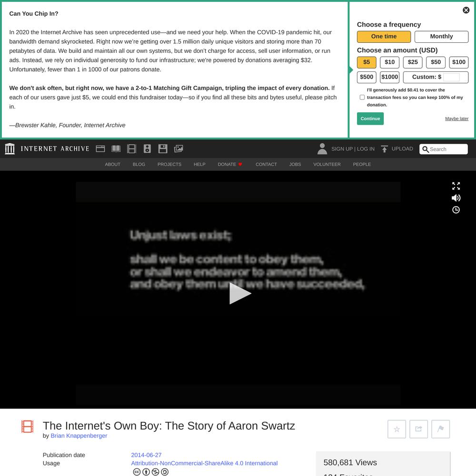Open the playback speed clock icon
This screenshot has height=476, width=476.
point(456,210)
